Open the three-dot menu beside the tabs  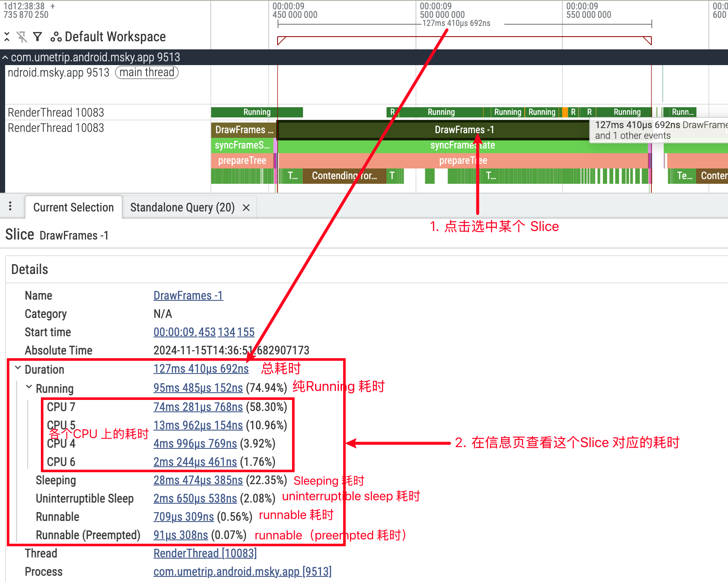coord(10,207)
